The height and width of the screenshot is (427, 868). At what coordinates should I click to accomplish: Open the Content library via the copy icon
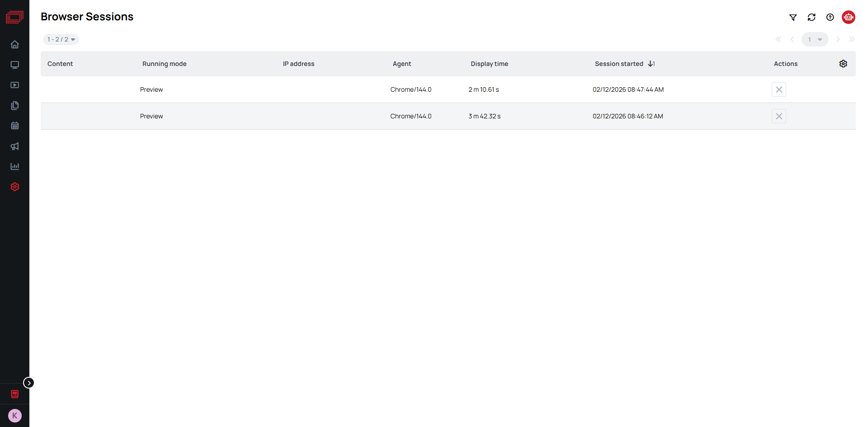click(15, 105)
